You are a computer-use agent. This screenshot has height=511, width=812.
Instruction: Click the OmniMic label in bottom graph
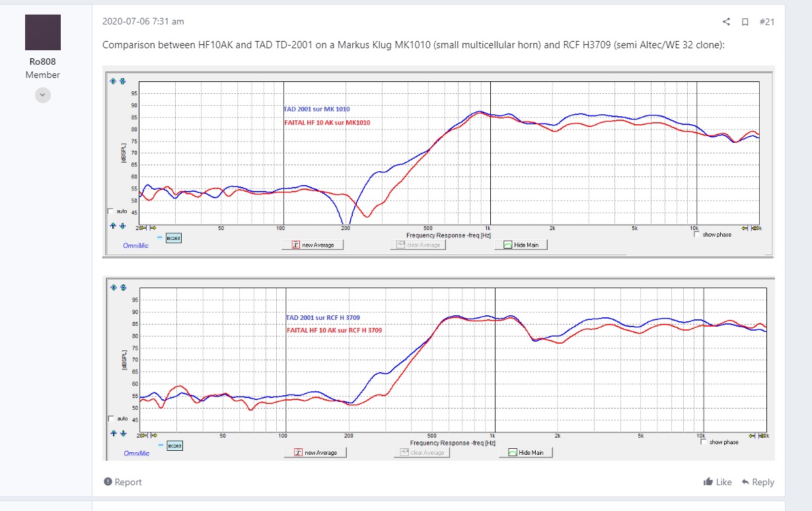(x=137, y=453)
